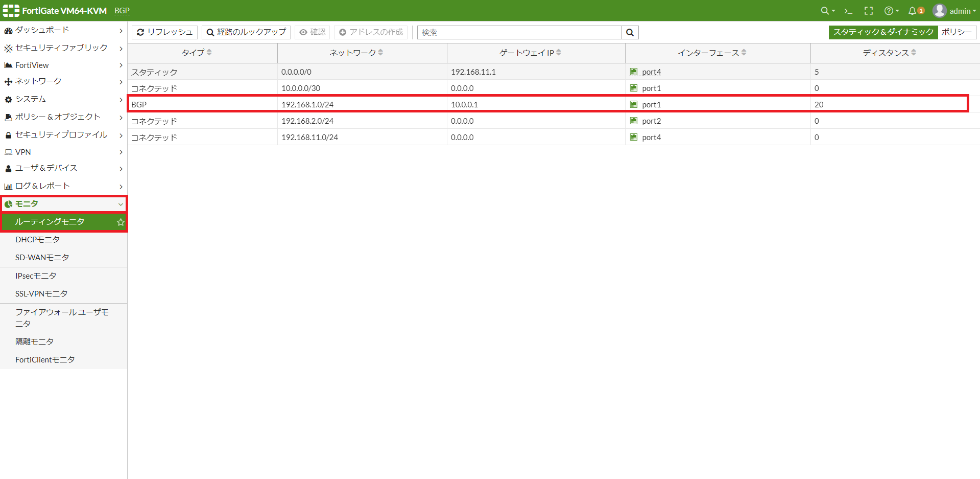Viewport: 980px width, 479px height.
Task: Open FortiClientモニタ page
Action: [63, 360]
